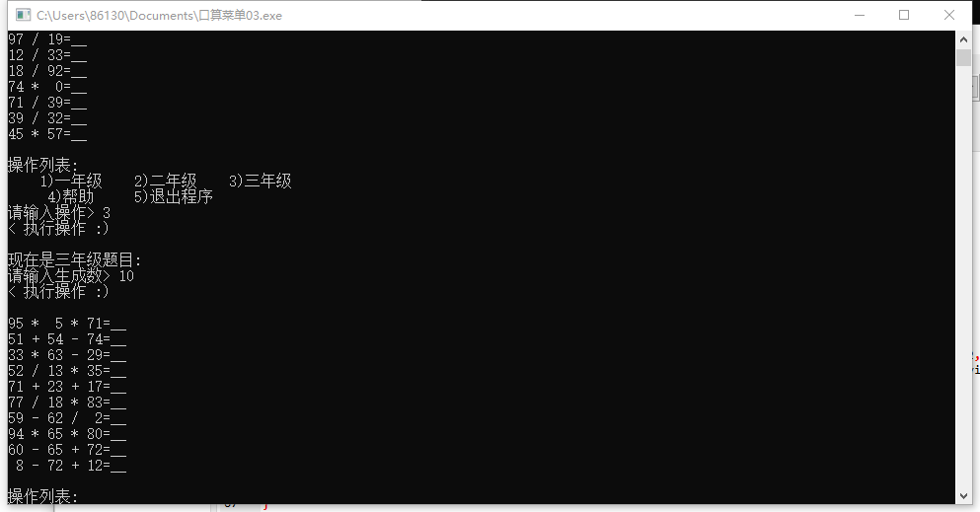Click the line '33 * 63 - 29=__'

[67, 355]
